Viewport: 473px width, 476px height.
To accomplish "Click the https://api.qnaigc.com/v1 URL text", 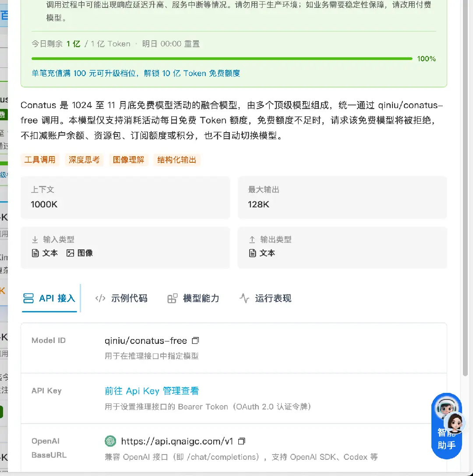I will click(x=177, y=441).
